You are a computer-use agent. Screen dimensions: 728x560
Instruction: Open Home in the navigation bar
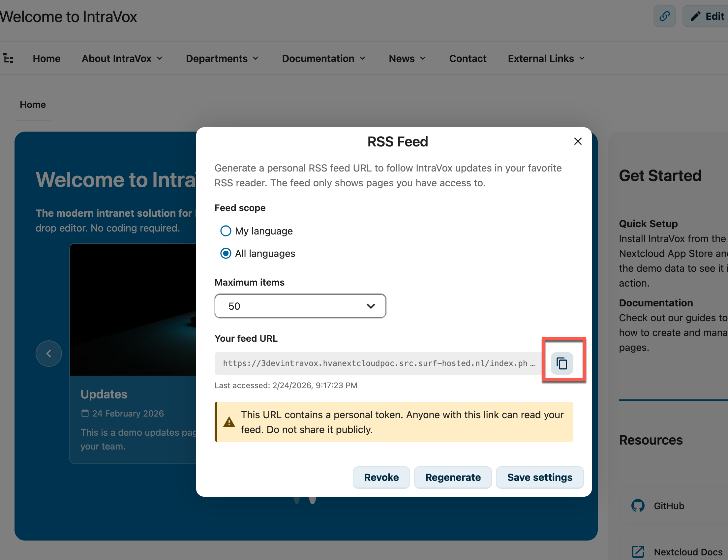(x=46, y=58)
